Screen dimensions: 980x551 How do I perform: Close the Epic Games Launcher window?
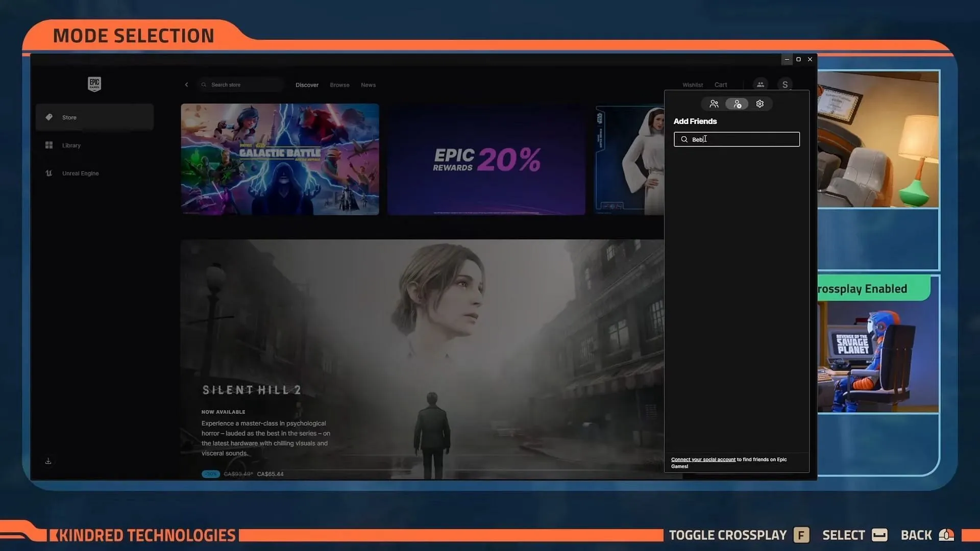coord(810,60)
